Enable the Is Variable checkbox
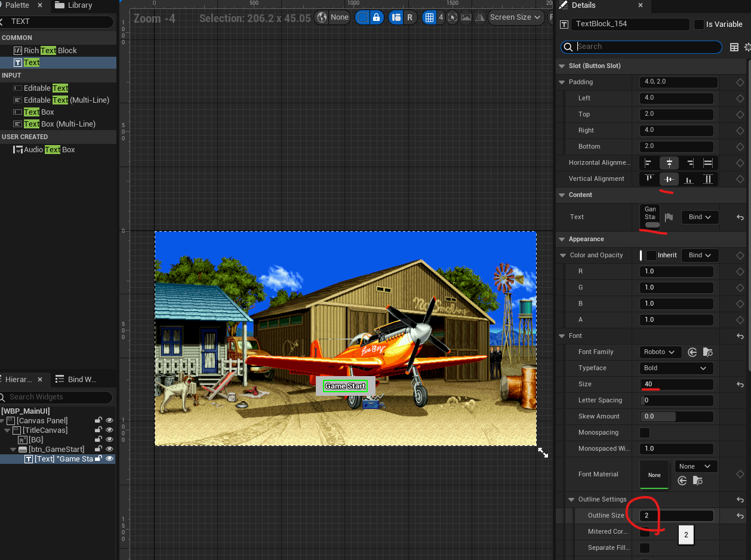751x560 pixels. point(698,24)
